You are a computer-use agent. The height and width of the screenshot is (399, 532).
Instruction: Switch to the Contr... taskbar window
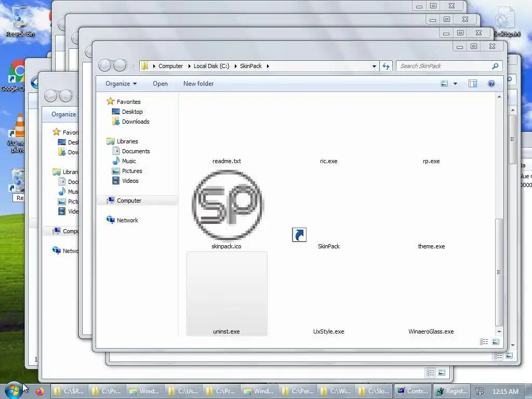[413, 391]
